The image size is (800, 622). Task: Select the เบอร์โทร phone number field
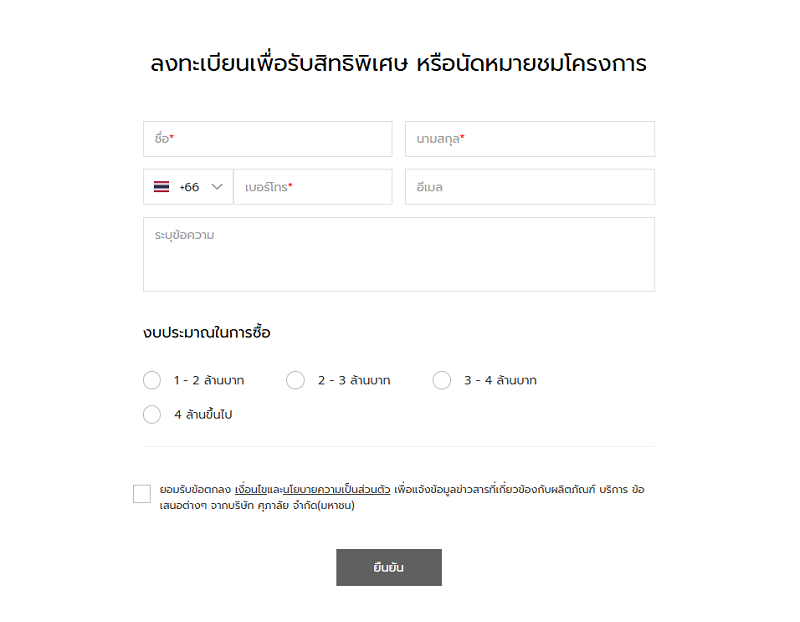[313, 187]
